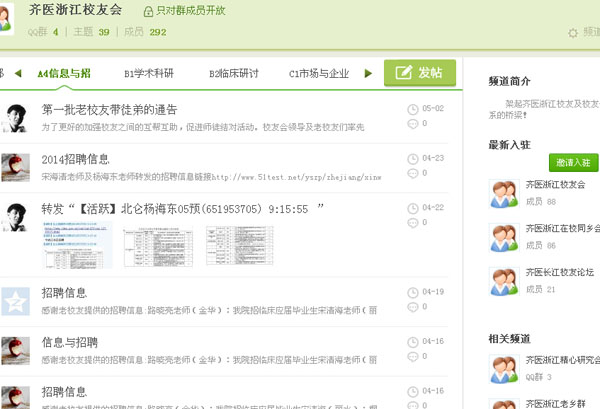Viewport: 600px width, 409px height.
Task: Click the 发帖 new post button
Action: pyautogui.click(x=420, y=73)
